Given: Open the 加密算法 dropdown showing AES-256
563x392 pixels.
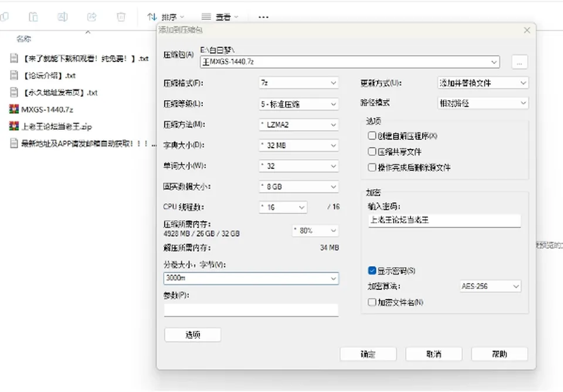Looking at the screenshot, I should tap(490, 286).
